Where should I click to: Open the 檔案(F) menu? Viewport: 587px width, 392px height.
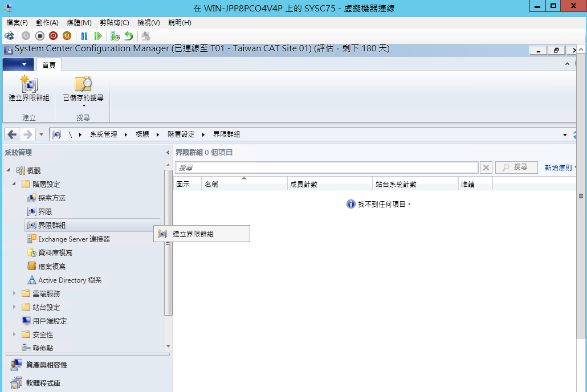[17, 23]
